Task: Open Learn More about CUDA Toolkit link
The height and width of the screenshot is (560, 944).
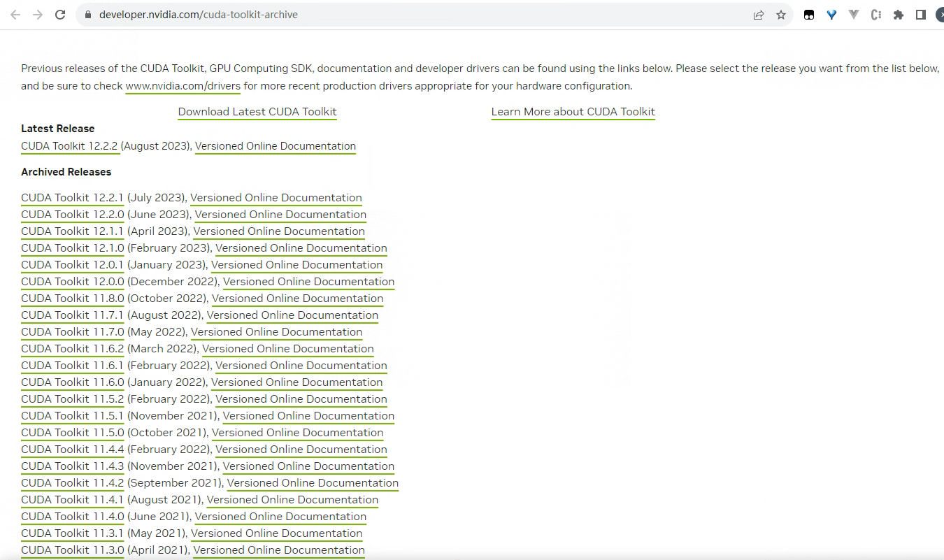Action: (x=573, y=112)
